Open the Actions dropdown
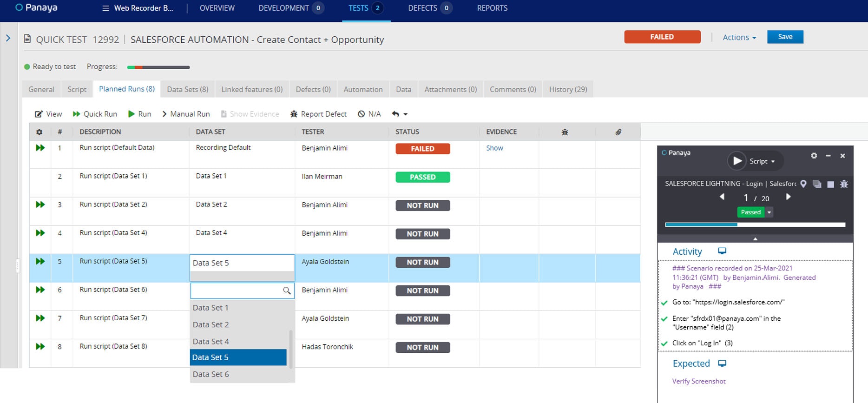The height and width of the screenshot is (403, 868). pos(739,37)
